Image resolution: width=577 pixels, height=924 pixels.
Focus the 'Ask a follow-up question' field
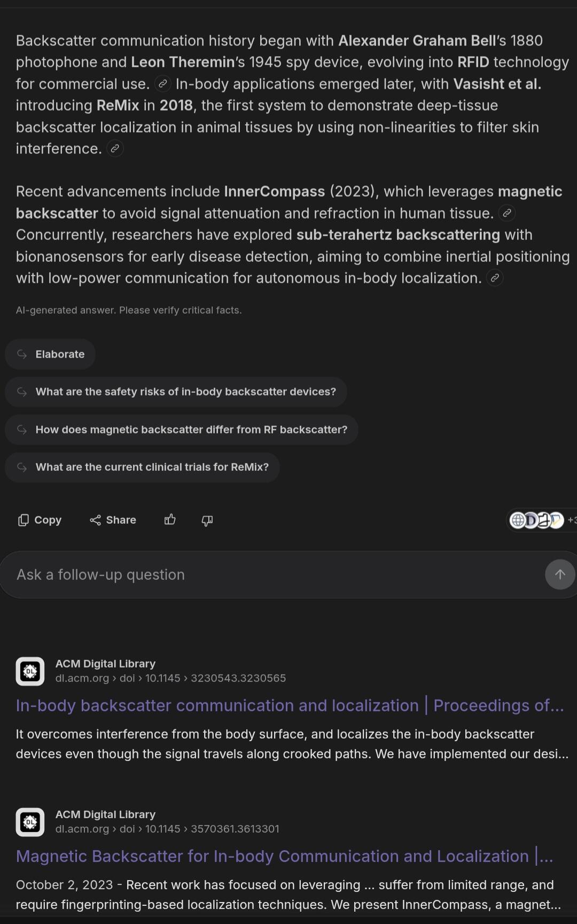pos(272,574)
